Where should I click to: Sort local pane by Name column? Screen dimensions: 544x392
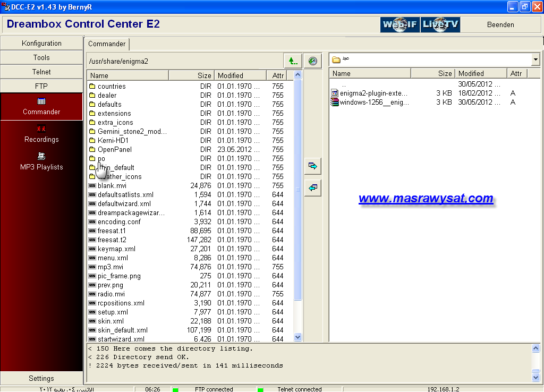[370, 73]
